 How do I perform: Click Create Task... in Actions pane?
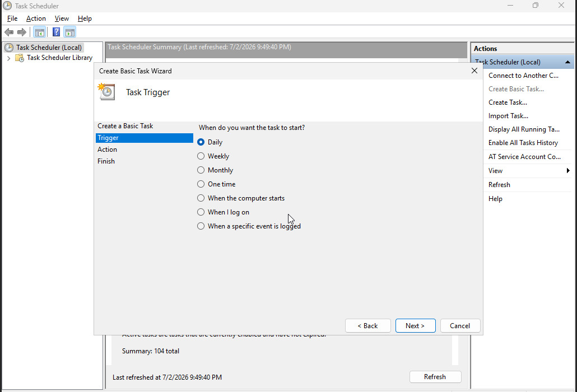click(508, 102)
